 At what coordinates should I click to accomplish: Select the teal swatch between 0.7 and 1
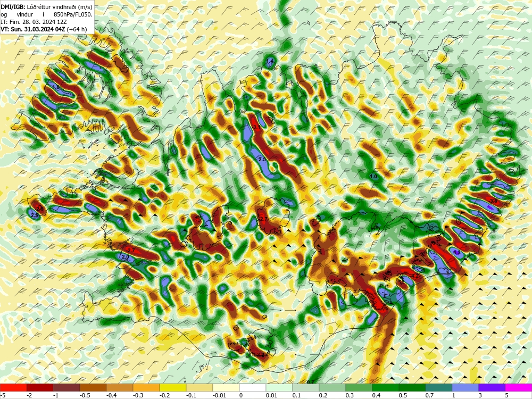[x=439, y=387]
